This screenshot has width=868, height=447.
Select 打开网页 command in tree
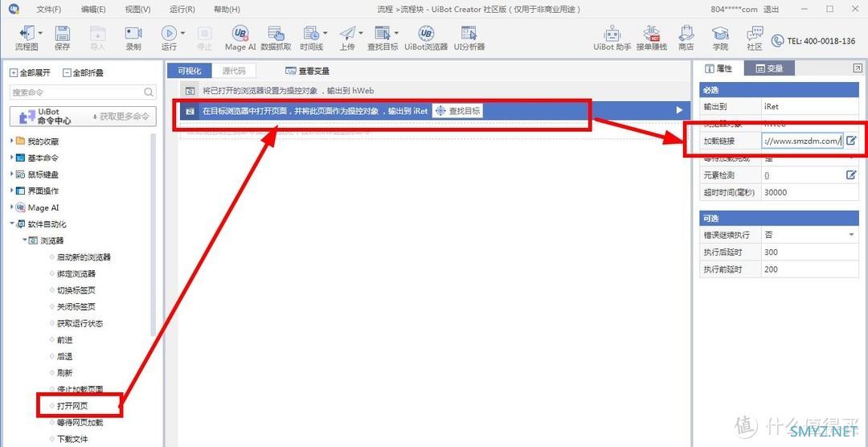(72, 406)
